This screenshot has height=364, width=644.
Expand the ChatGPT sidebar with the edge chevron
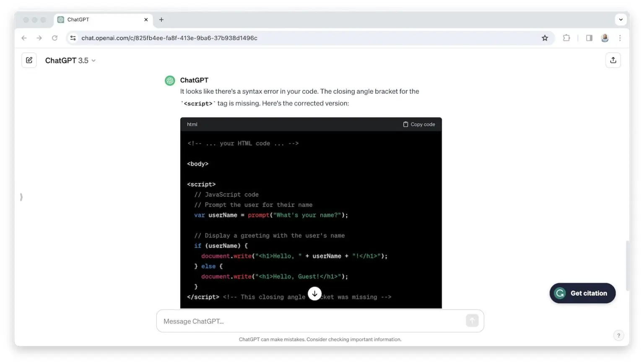[x=21, y=196]
